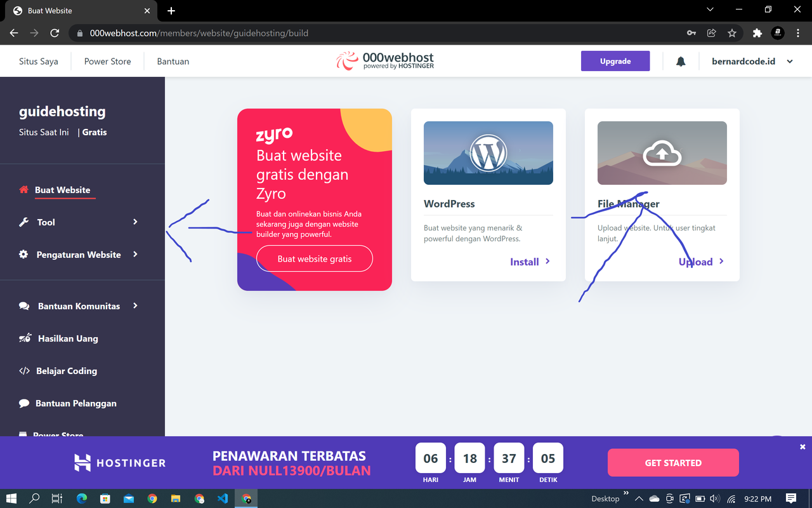Viewport: 812px width, 508px height.
Task: Open Chrome tab search dropdown arrow
Action: 710,10
